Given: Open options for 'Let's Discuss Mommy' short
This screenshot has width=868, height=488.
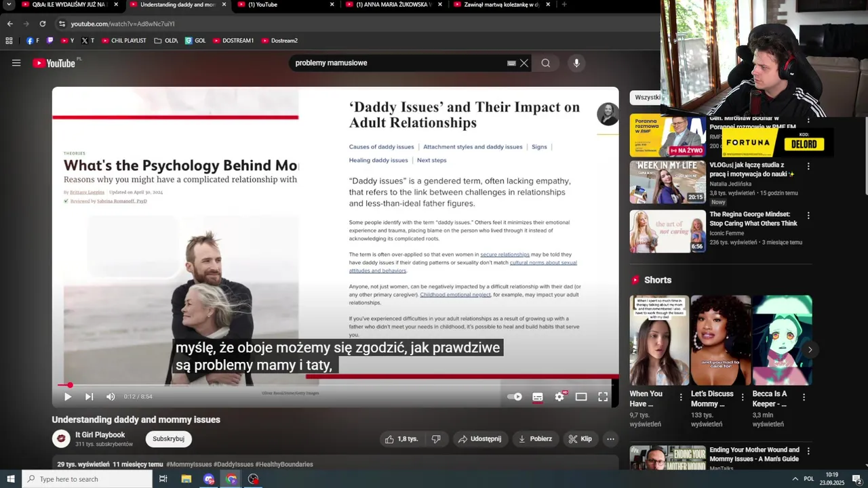Looking at the screenshot, I should point(743,397).
